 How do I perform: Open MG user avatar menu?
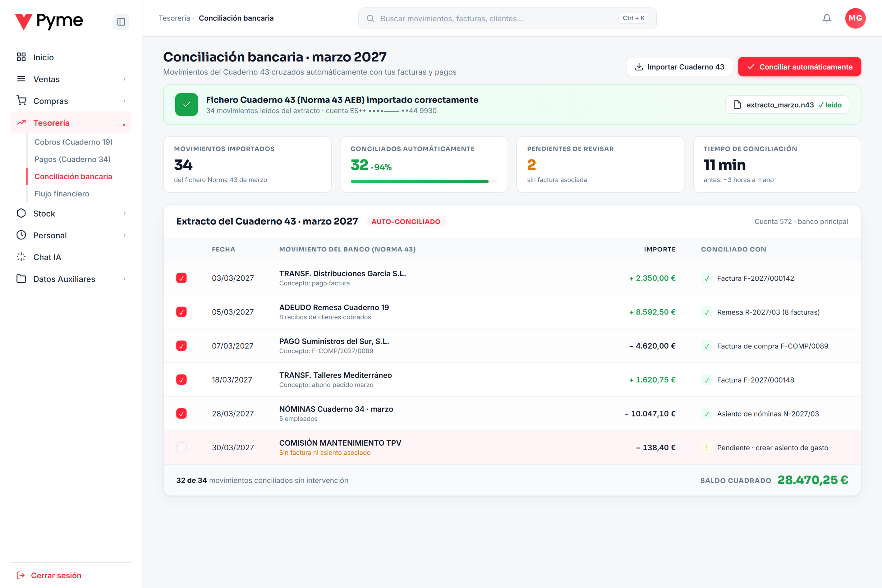[x=855, y=18]
